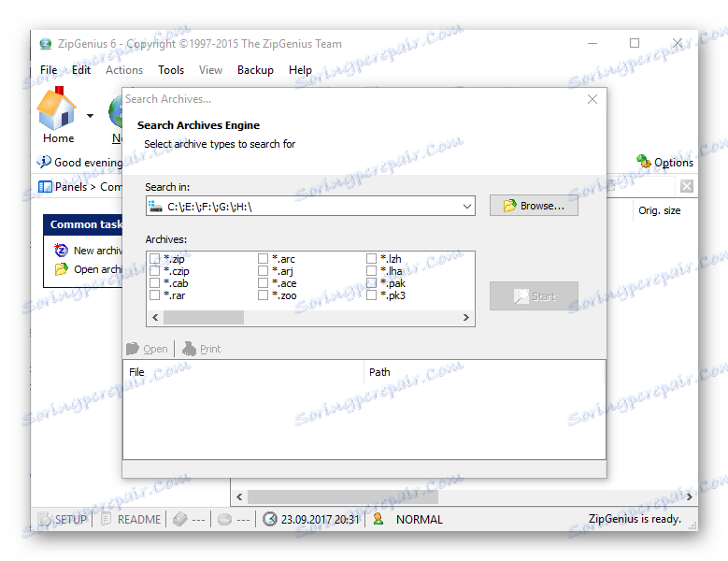Image resolution: width=728 pixels, height=561 pixels.
Task: Click the main window scrollbar right arrow
Action: (x=690, y=496)
